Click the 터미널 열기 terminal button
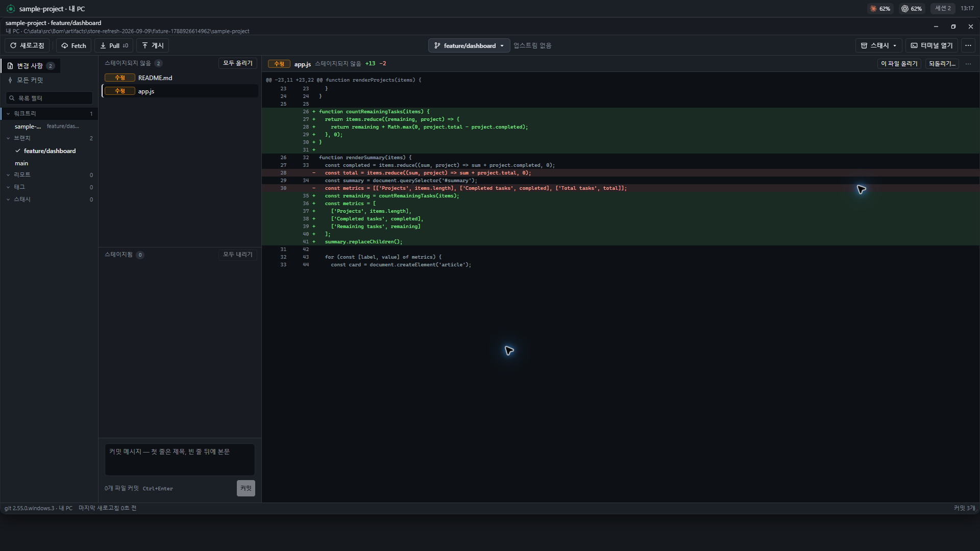 932,45
